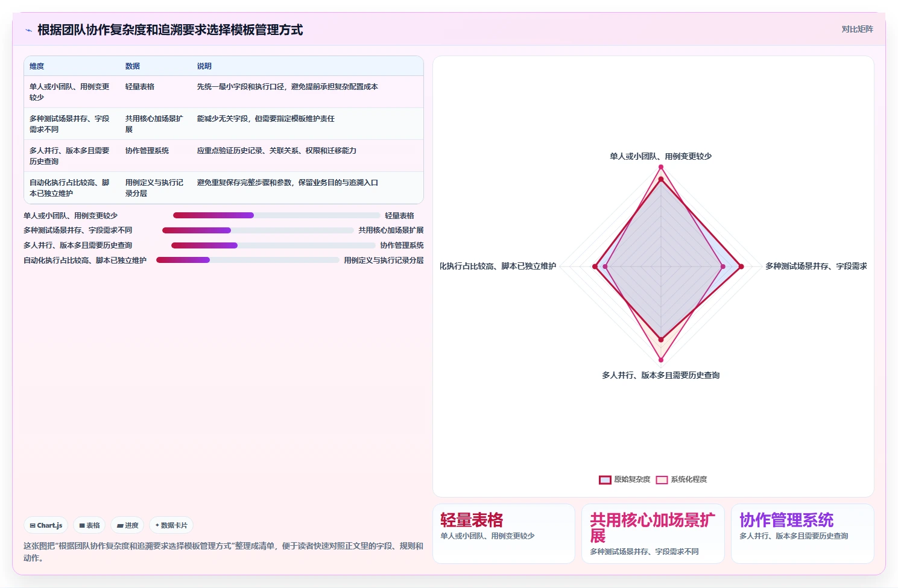
Task: Toggle the 原始复杂度 legend swatch
Action: pos(605,479)
